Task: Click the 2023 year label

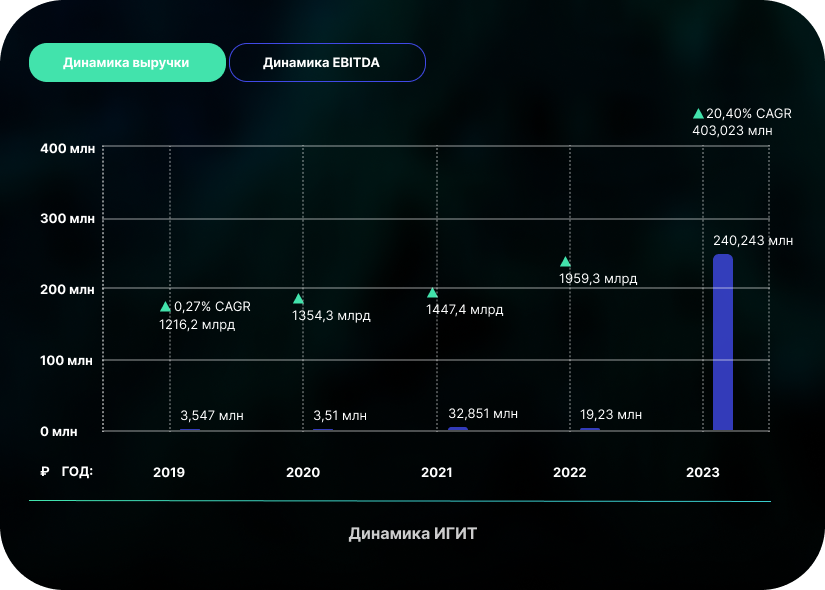Action: coord(702,472)
